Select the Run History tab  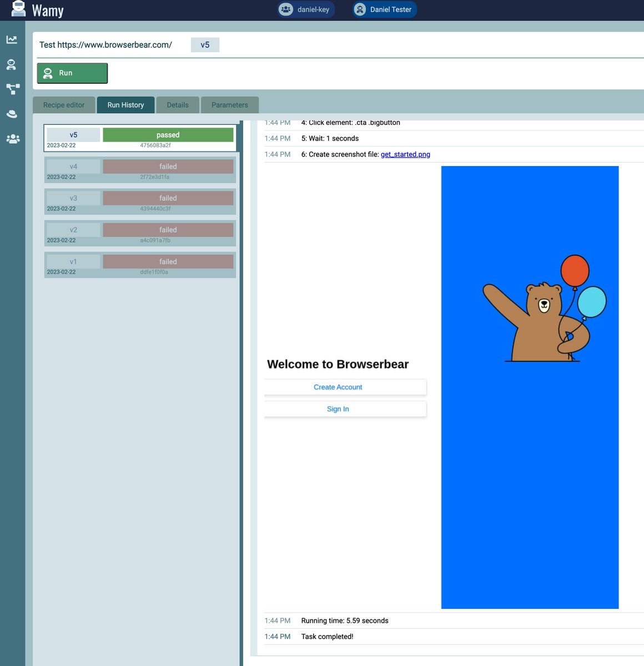click(x=125, y=105)
